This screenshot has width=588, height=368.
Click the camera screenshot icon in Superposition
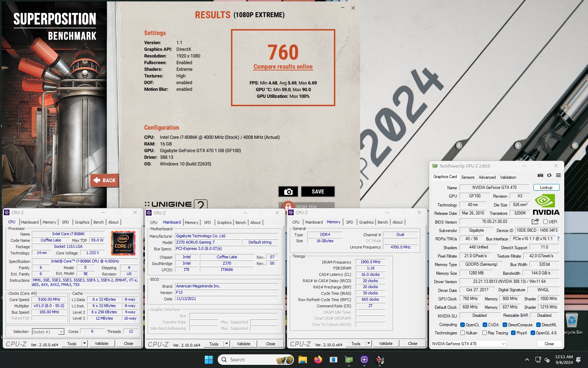(288, 191)
